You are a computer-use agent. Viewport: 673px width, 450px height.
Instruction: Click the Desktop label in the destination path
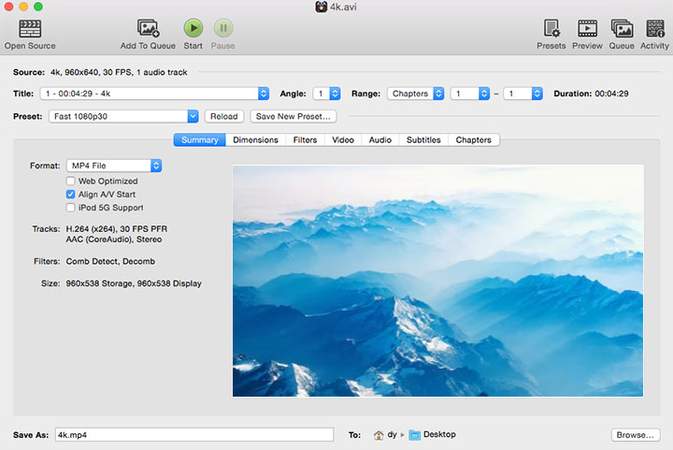tap(440, 434)
